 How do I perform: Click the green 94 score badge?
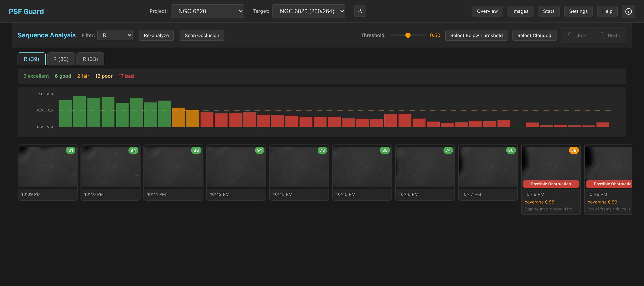(x=133, y=150)
